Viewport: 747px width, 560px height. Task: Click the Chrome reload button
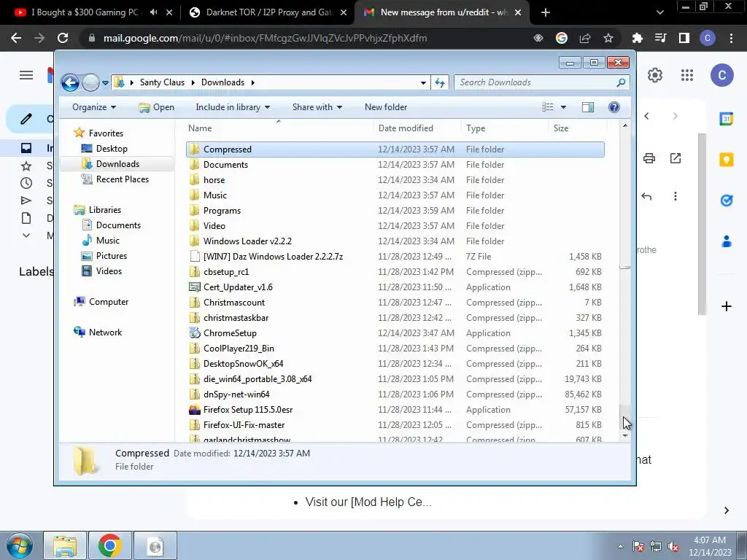(63, 38)
